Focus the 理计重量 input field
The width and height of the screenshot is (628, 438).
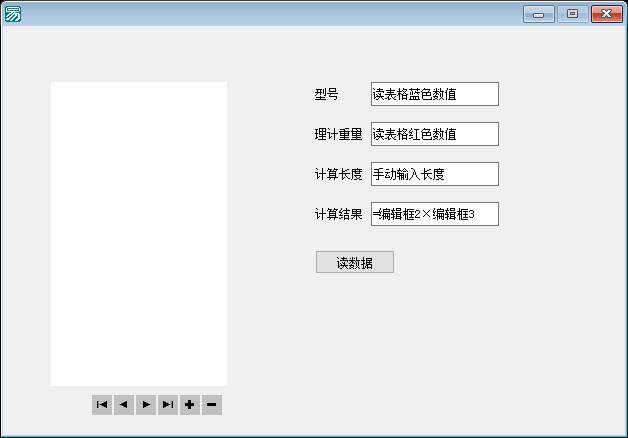pyautogui.click(x=434, y=134)
